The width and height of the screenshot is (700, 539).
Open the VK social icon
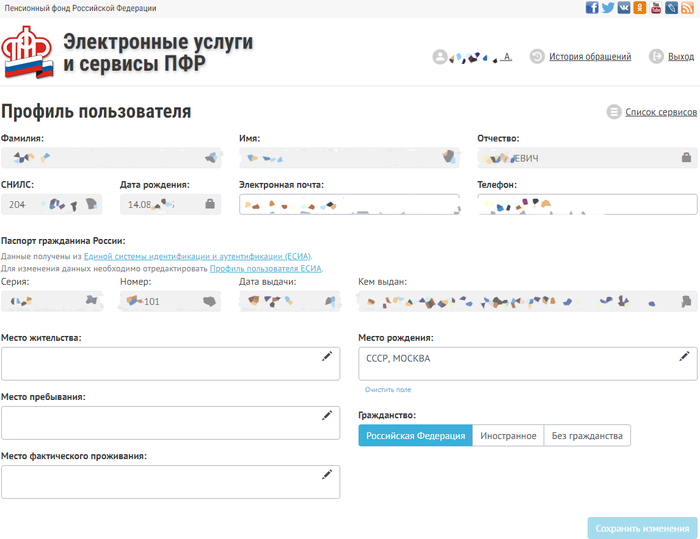pos(624,8)
